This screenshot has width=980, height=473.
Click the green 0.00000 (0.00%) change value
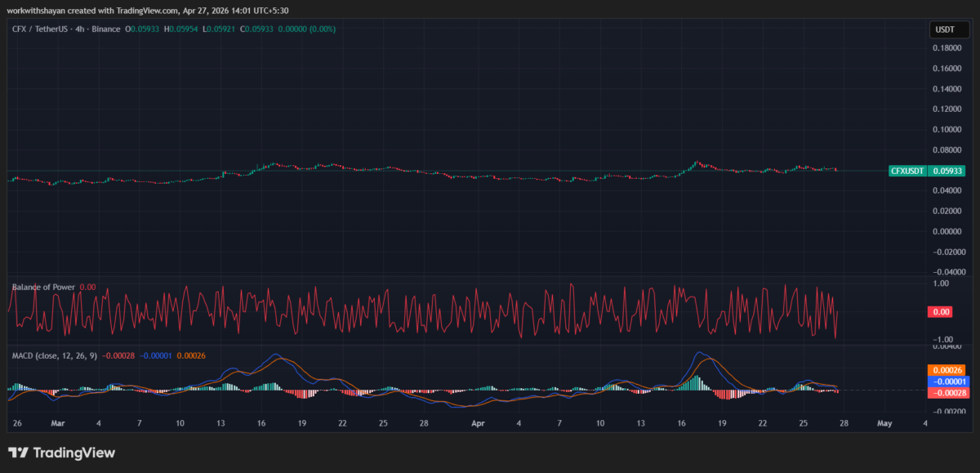pos(305,29)
